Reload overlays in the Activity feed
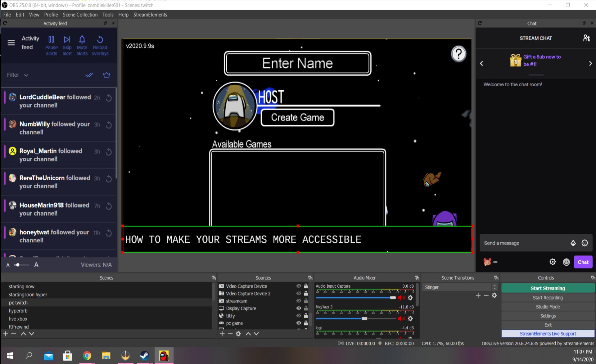The width and height of the screenshot is (596, 364). (100, 45)
